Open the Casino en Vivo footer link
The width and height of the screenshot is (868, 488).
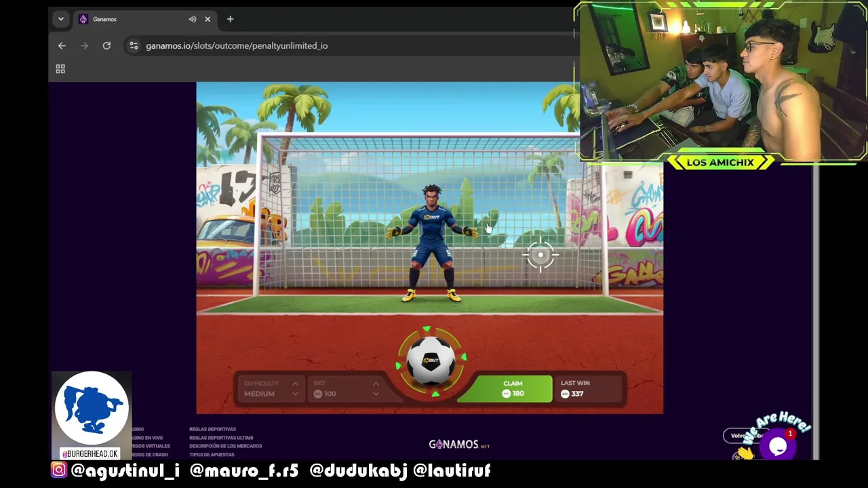148,438
